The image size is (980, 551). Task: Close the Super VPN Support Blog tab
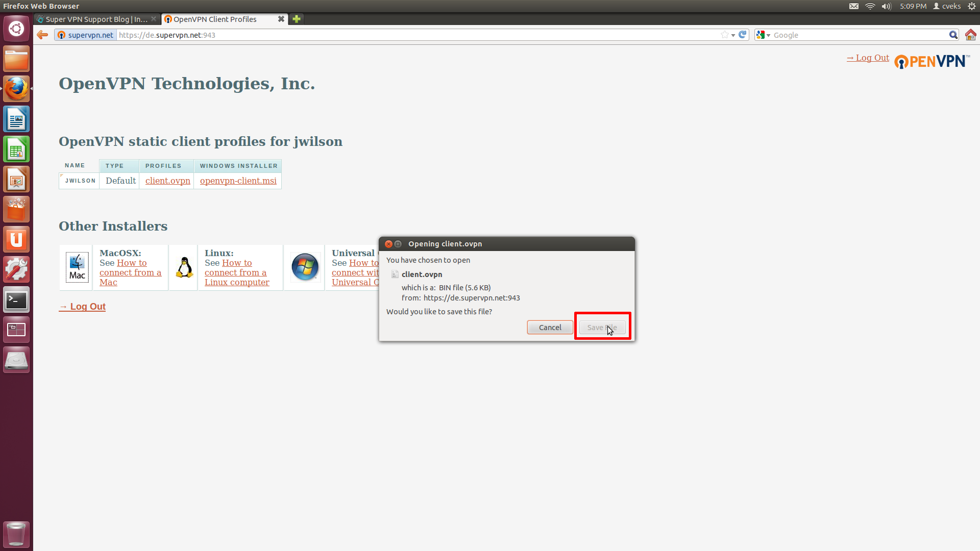pos(154,19)
